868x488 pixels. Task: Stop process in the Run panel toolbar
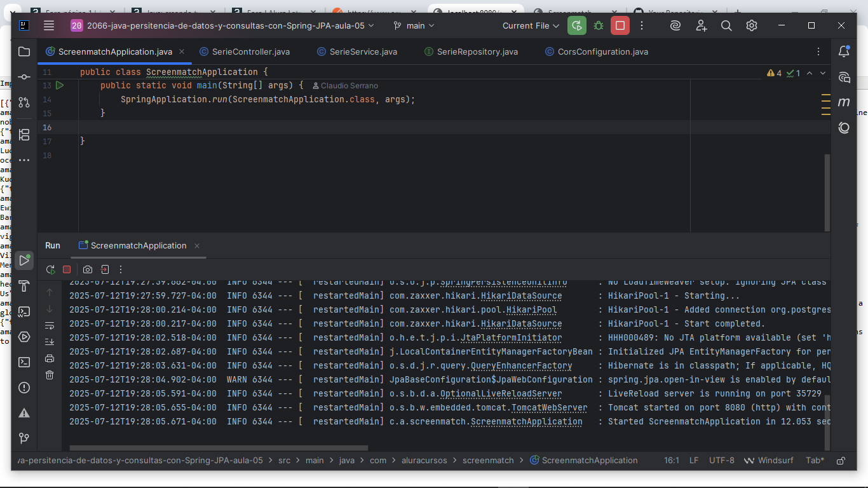pos(67,269)
